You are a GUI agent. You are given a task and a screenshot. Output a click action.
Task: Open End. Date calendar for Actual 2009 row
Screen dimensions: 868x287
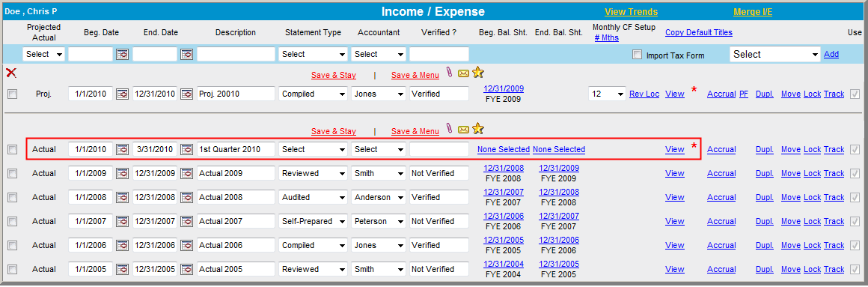point(187,173)
